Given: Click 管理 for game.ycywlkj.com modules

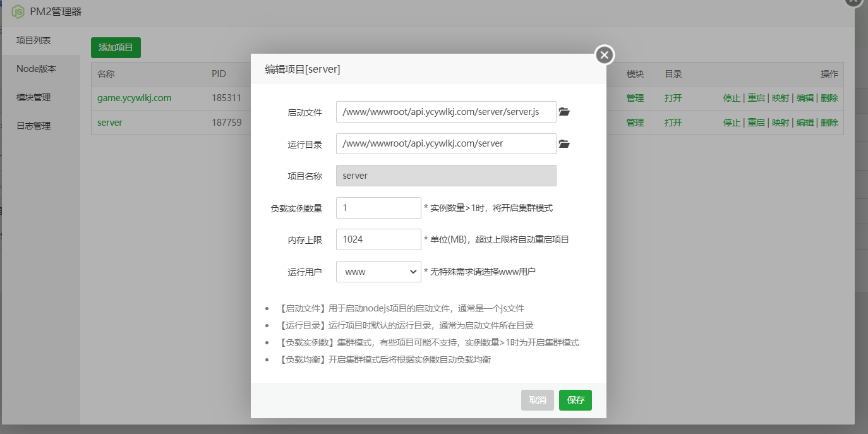Looking at the screenshot, I should pyautogui.click(x=634, y=98).
